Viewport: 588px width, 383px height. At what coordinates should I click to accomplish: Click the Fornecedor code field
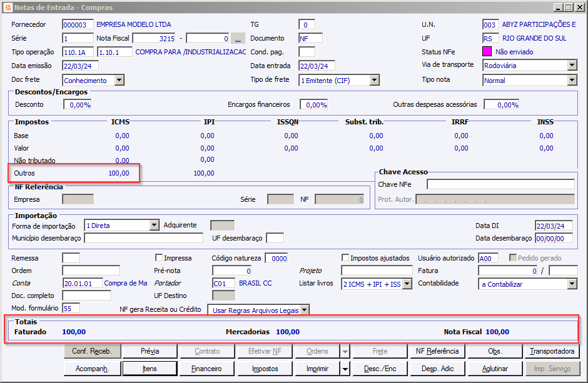point(78,25)
